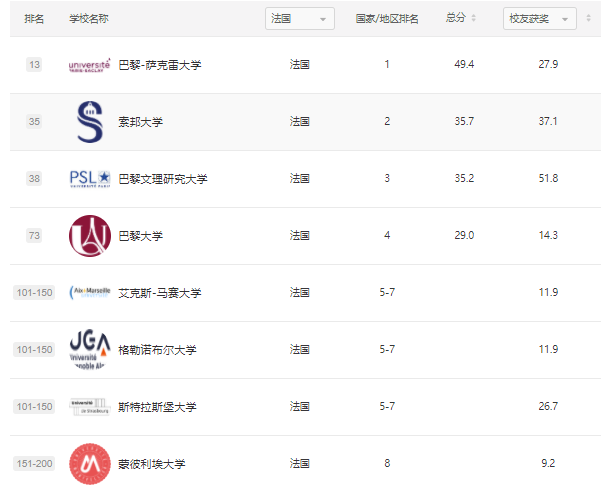Viewport: 613px width, 491px height.
Task: Open the 斯特拉斯堡大学 link
Action: (157, 407)
